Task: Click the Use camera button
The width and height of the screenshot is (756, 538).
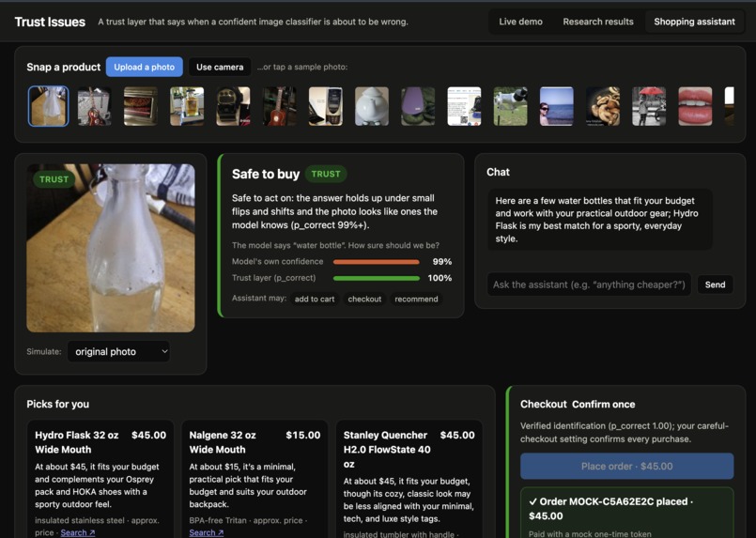Action: (220, 67)
